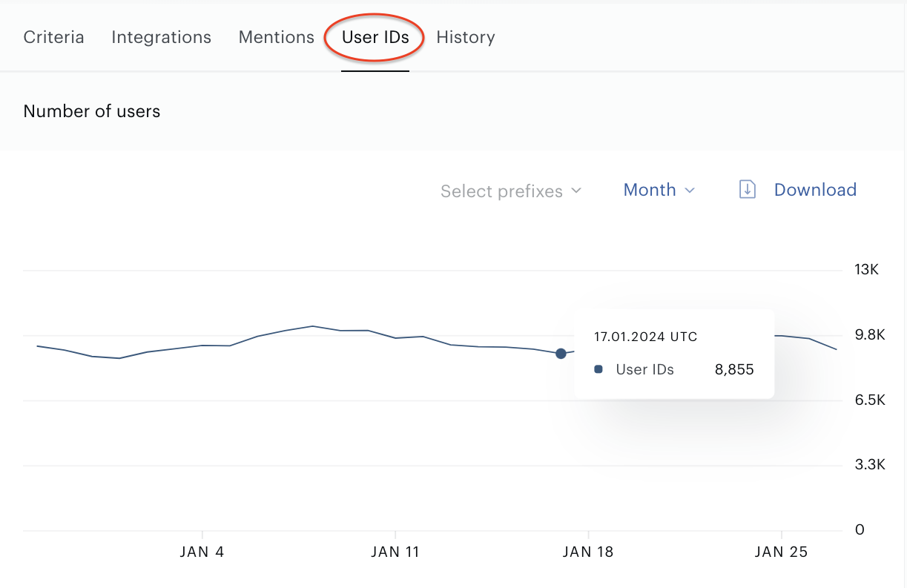Switch to the Integrations tab
This screenshot has height=588, width=907.
[161, 37]
